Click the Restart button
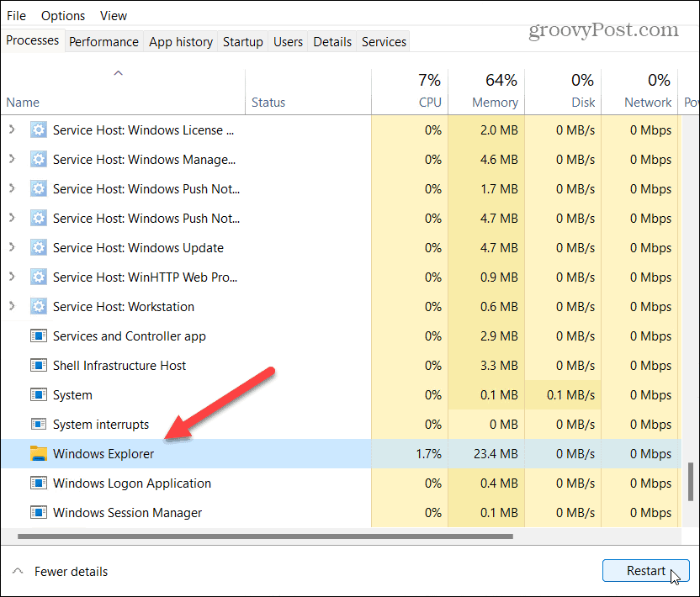The width and height of the screenshot is (700, 597). coord(645,571)
